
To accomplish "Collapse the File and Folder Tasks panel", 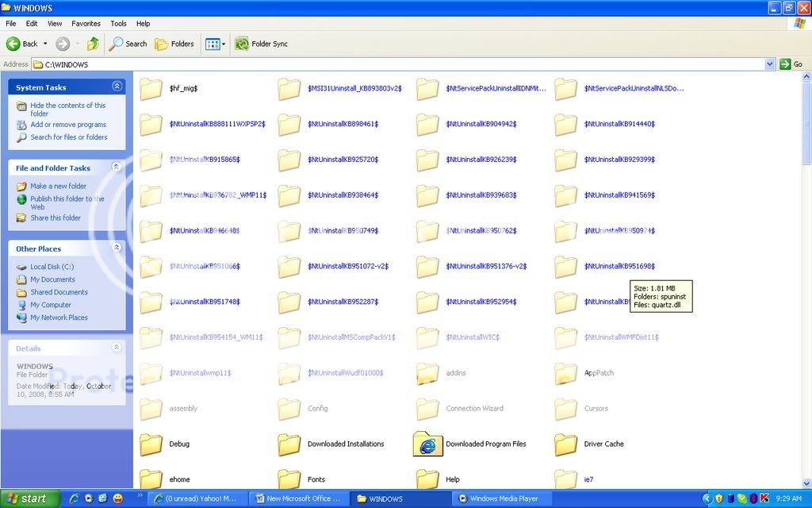I will [x=117, y=167].
